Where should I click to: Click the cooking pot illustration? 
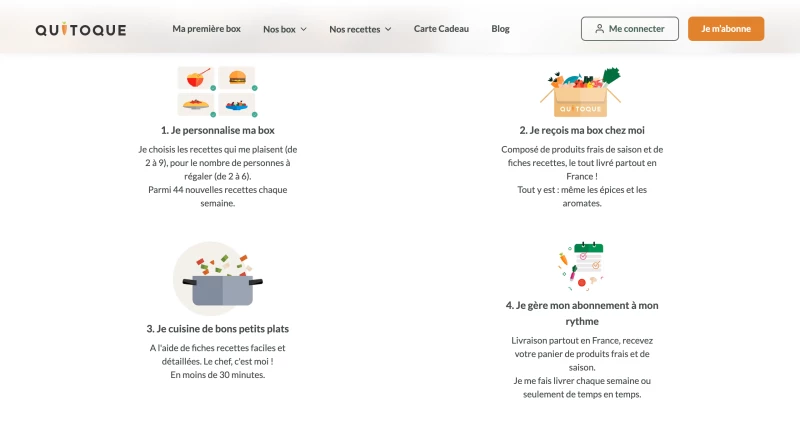coord(218,279)
